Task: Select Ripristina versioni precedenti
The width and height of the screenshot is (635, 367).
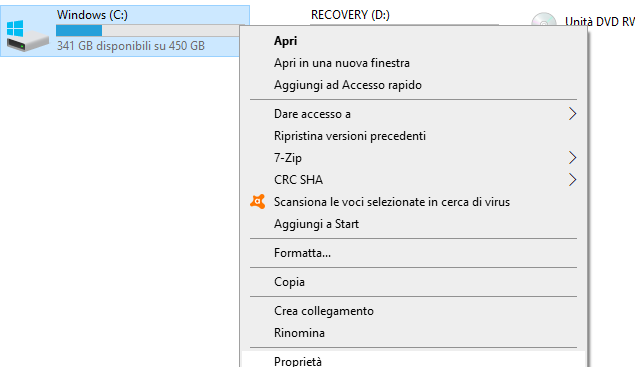Action: [x=413, y=136]
